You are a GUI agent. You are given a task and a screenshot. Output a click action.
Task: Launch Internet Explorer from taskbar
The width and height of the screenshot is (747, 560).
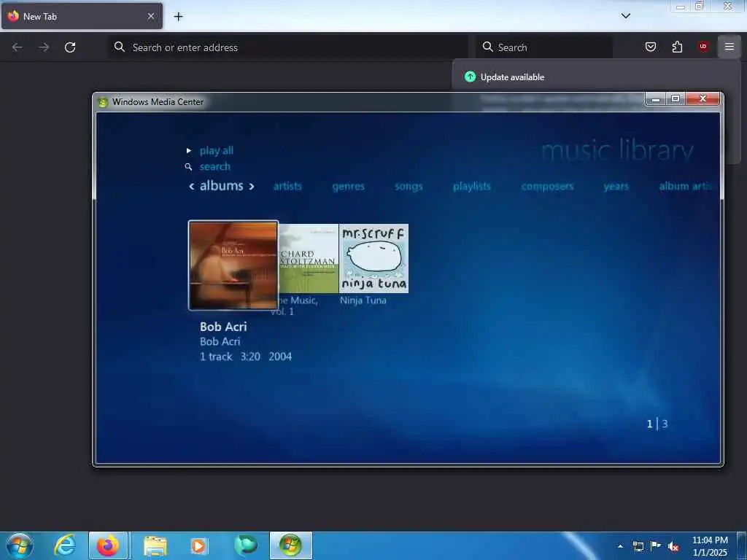pyautogui.click(x=65, y=545)
